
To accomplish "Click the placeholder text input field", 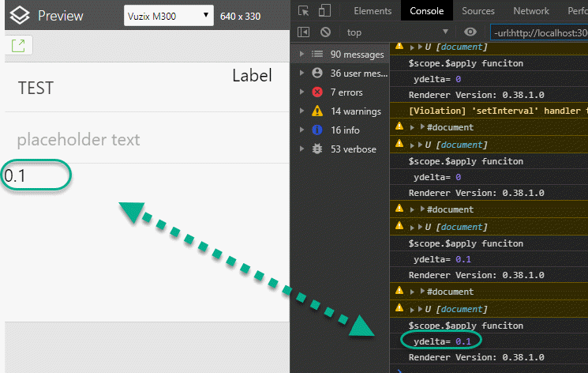I will click(x=147, y=139).
